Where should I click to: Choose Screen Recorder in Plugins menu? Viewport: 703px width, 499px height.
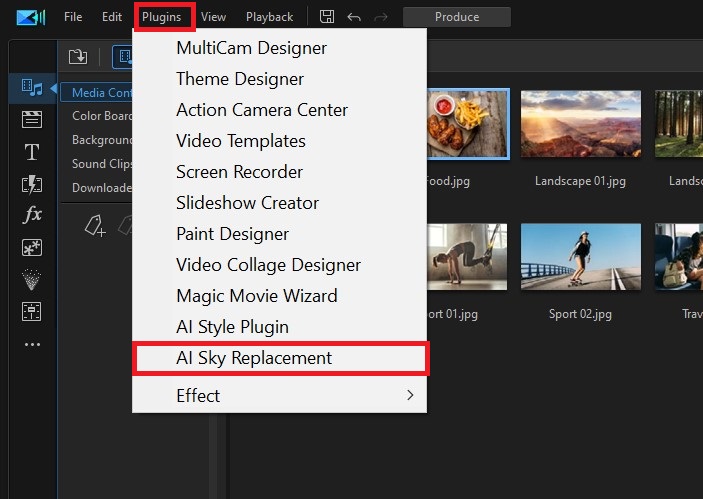coord(239,171)
